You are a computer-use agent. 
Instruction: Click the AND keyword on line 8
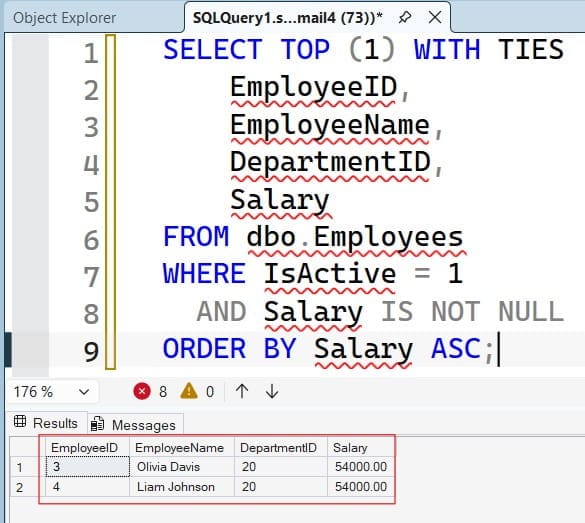(x=221, y=311)
